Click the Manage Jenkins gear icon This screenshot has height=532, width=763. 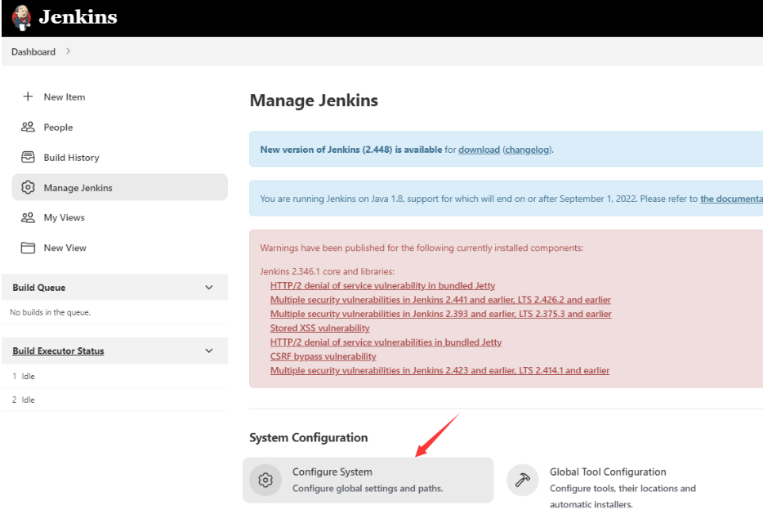(28, 187)
